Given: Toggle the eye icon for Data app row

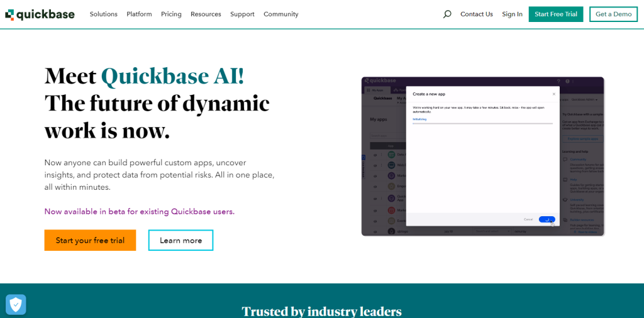Looking at the screenshot, I should 375,155.
